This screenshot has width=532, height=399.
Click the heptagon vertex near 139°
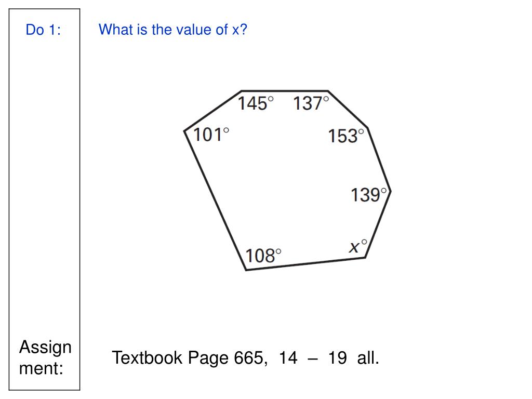click(x=391, y=192)
